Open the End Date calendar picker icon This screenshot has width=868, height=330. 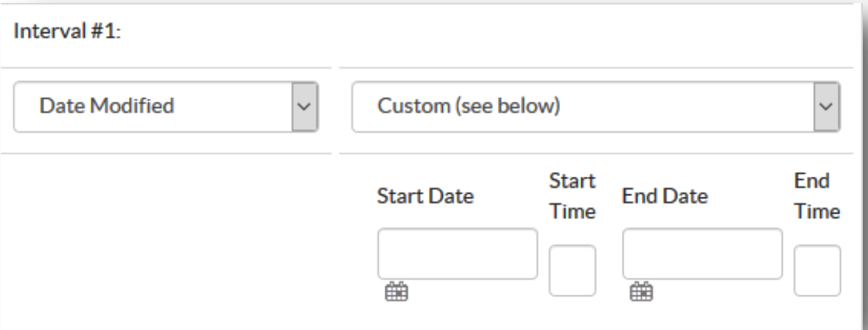[x=641, y=291]
